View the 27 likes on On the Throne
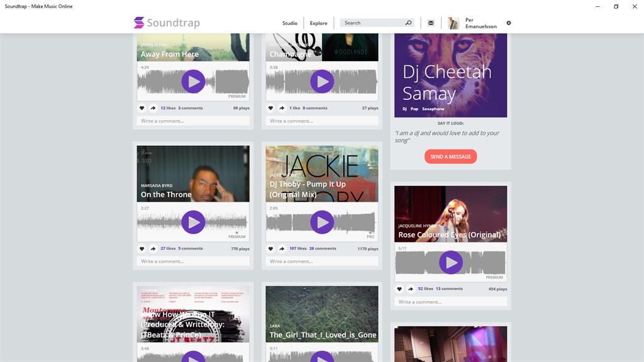Image resolution: width=644 pixels, height=362 pixels. point(168,248)
